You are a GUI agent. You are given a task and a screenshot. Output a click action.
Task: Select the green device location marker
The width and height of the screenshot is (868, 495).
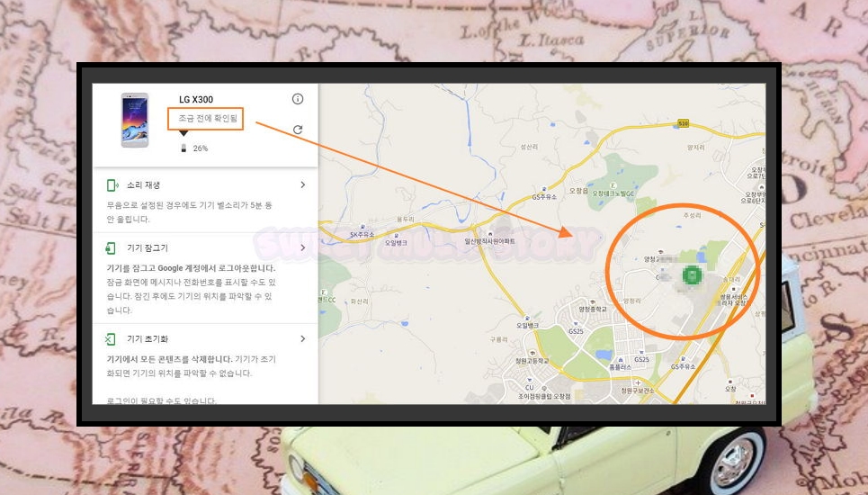coord(692,274)
